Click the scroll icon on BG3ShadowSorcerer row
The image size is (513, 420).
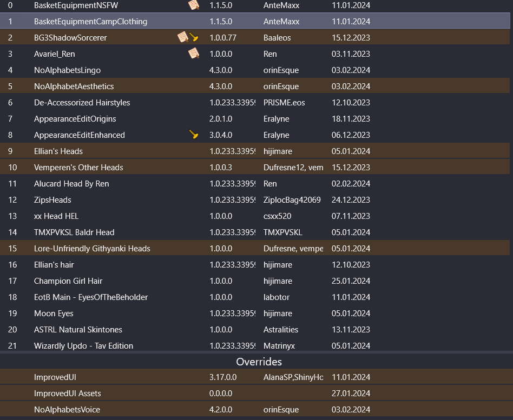click(x=182, y=37)
